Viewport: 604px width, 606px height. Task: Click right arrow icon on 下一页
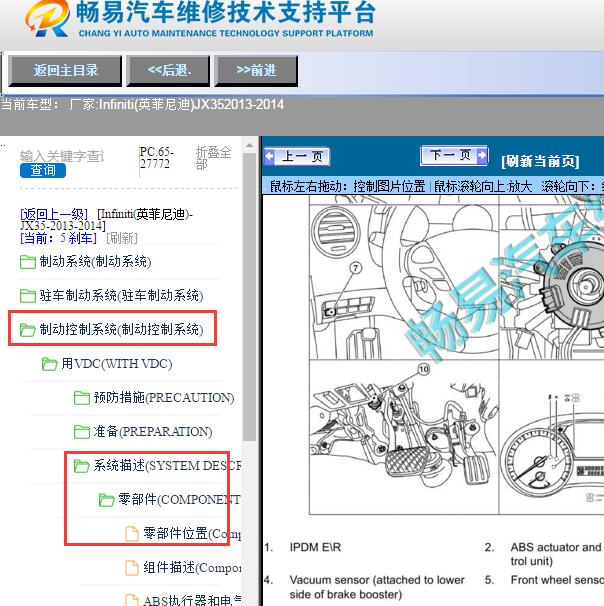(482, 155)
